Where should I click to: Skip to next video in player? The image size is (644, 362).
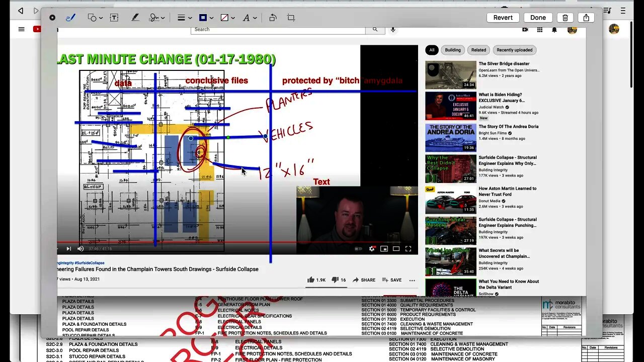pos(68,248)
